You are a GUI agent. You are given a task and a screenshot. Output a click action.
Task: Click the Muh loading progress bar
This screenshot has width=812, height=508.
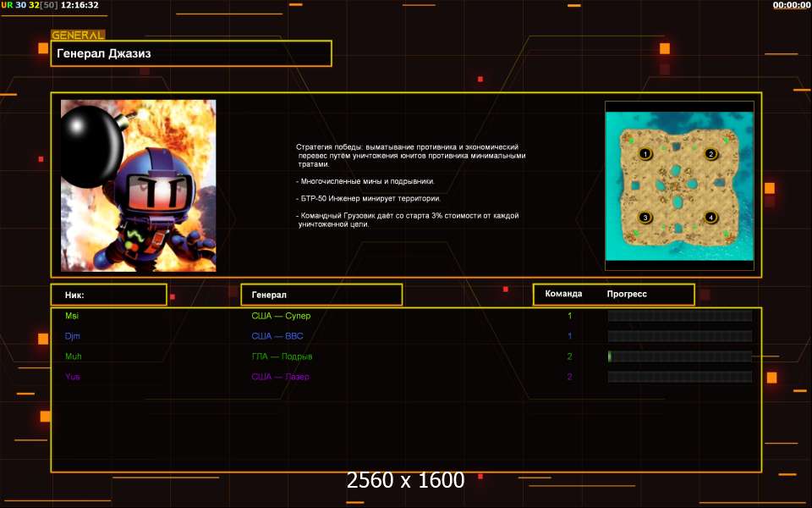click(679, 356)
